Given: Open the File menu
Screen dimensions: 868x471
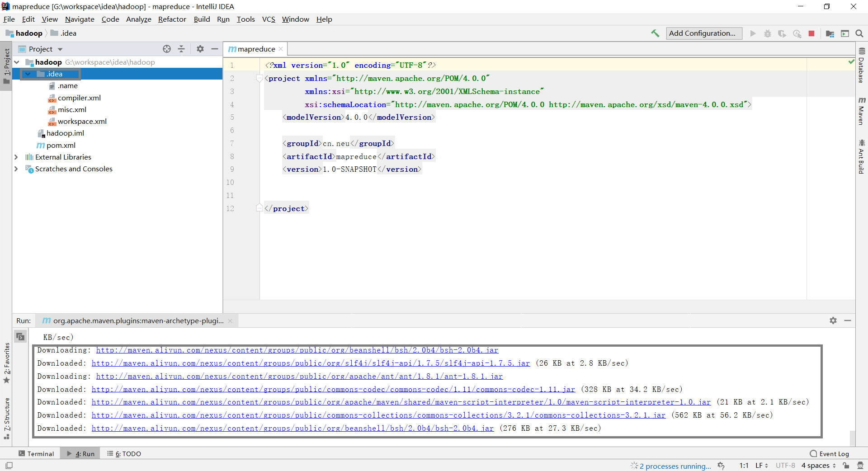Looking at the screenshot, I should [x=9, y=19].
